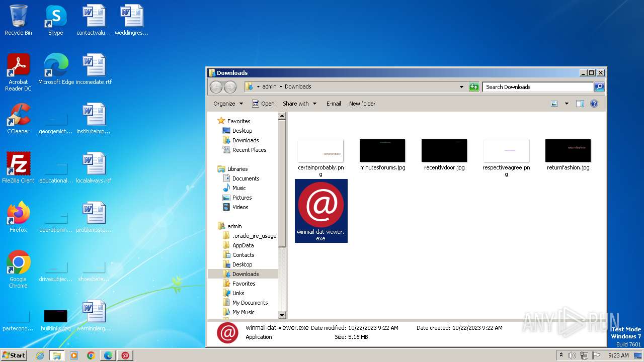Create a New folder via toolbar

pyautogui.click(x=362, y=104)
